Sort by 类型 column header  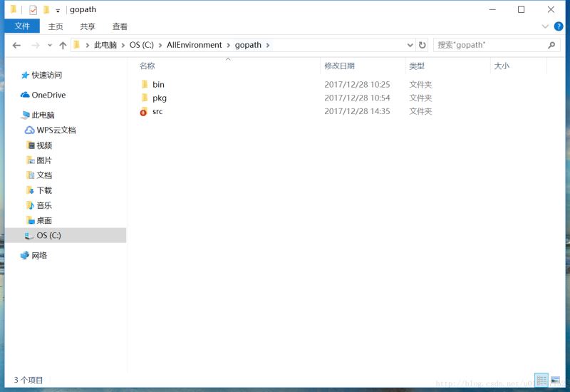pyautogui.click(x=417, y=66)
